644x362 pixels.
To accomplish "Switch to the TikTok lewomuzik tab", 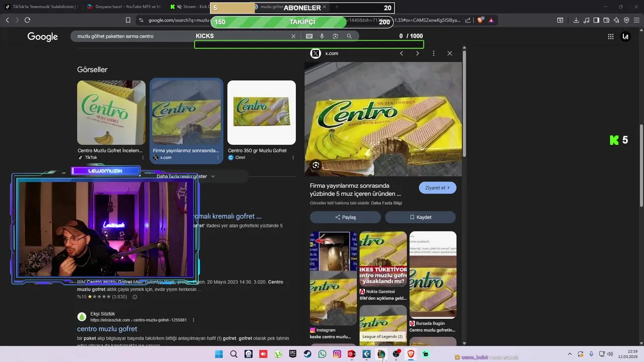I will tap(41, 7).
